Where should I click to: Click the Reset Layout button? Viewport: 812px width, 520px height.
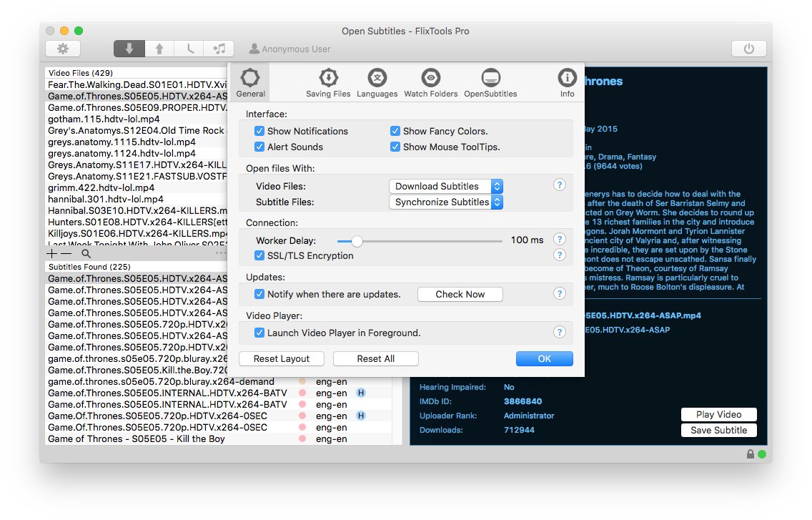[x=281, y=359]
